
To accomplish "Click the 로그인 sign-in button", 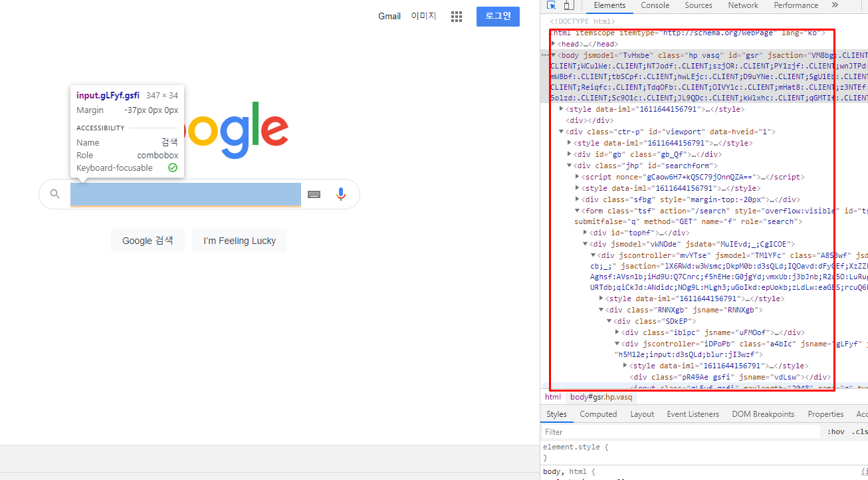I will point(498,17).
